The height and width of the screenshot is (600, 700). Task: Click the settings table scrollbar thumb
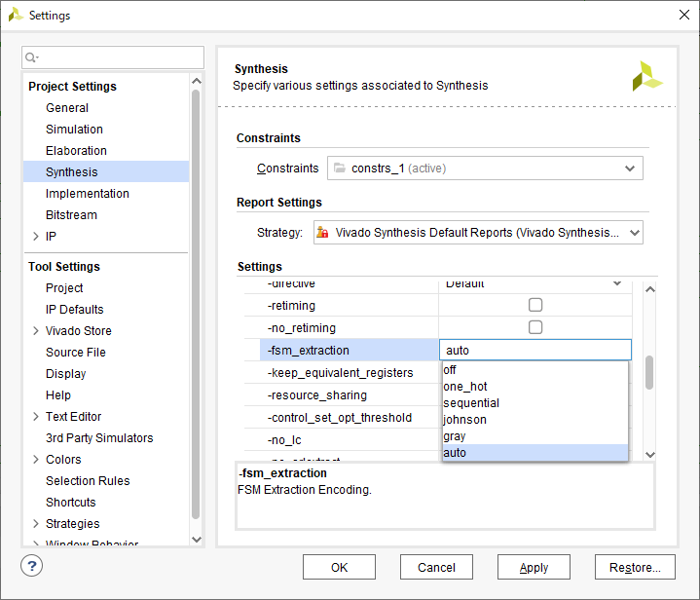click(x=649, y=372)
